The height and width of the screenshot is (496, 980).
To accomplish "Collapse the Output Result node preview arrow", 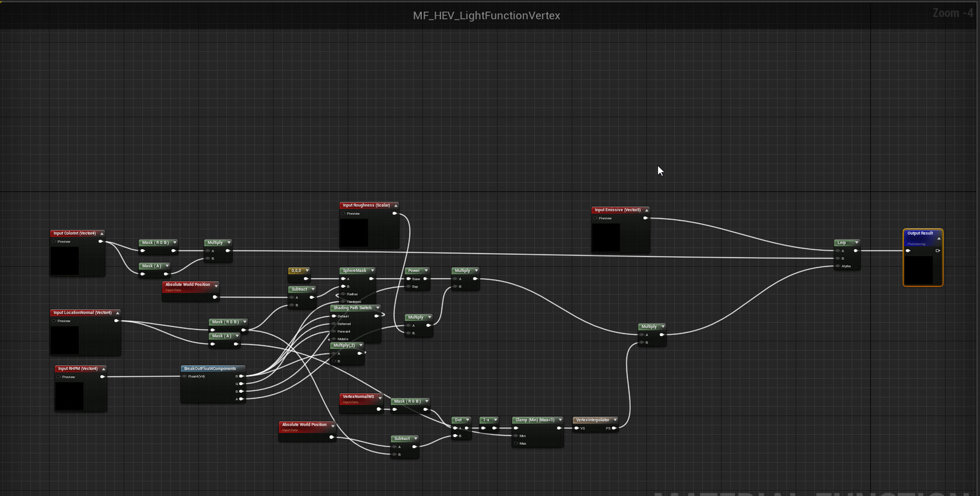I will (938, 239).
